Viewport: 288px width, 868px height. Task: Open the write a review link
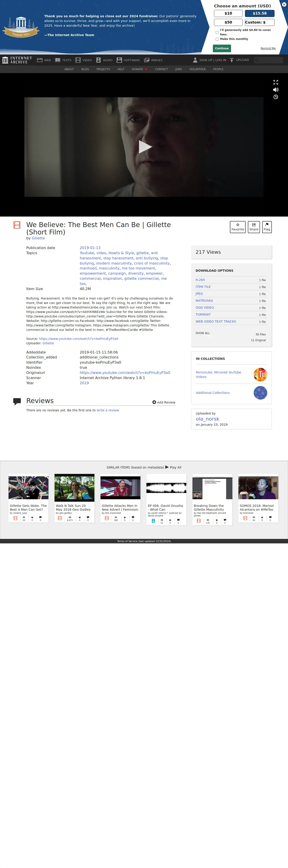[108, 410]
